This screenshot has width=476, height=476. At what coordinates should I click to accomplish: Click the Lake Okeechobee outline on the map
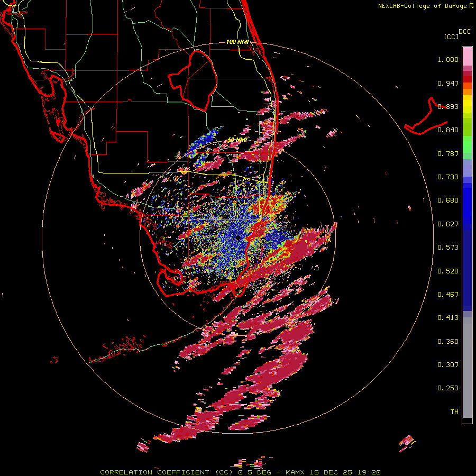(x=193, y=80)
